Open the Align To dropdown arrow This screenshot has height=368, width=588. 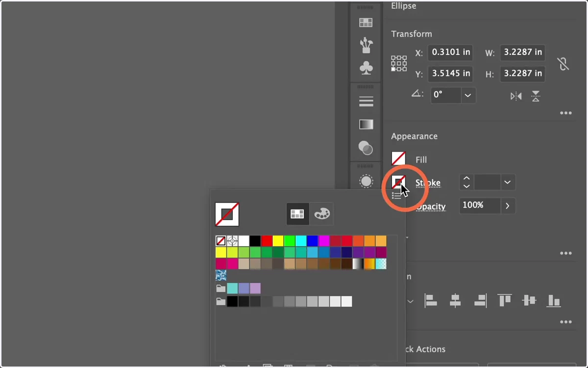(x=411, y=301)
